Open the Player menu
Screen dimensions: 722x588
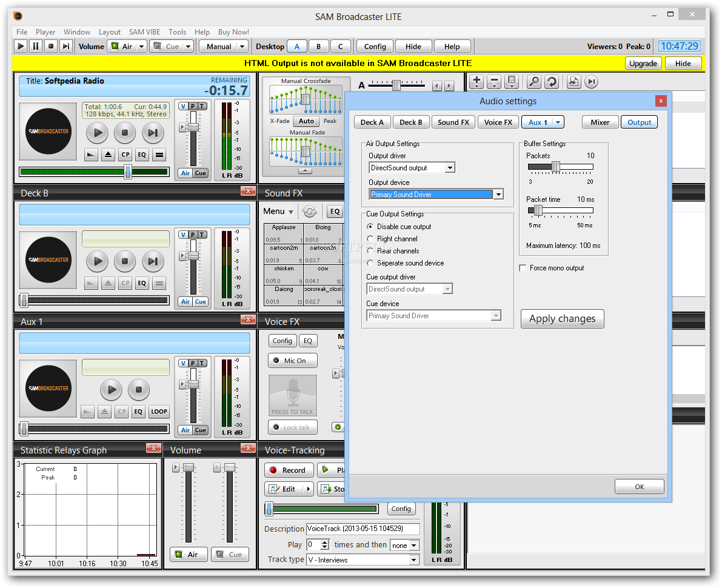[45, 32]
